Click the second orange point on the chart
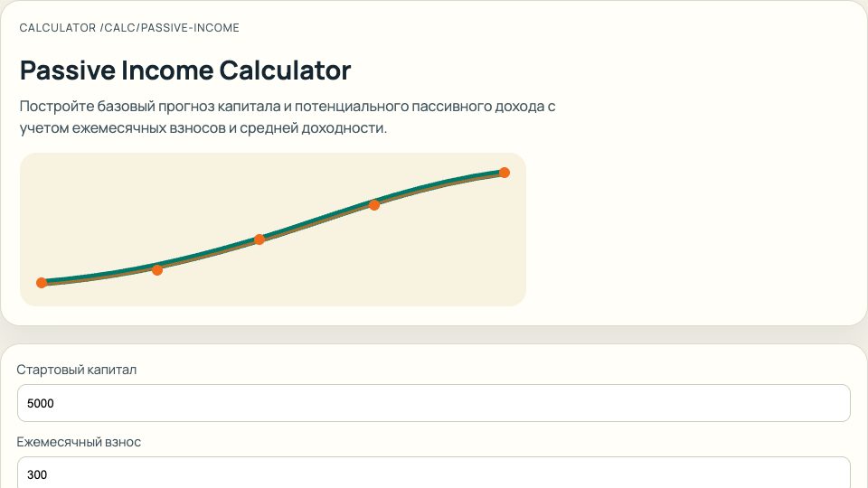 coord(157,269)
